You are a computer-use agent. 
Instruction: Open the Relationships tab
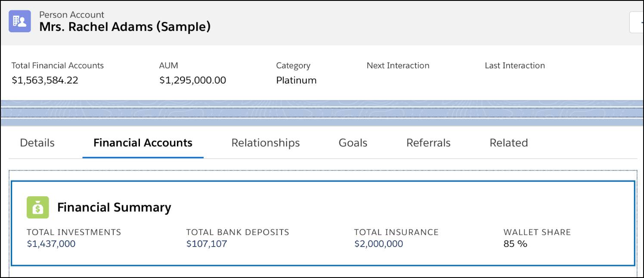265,142
